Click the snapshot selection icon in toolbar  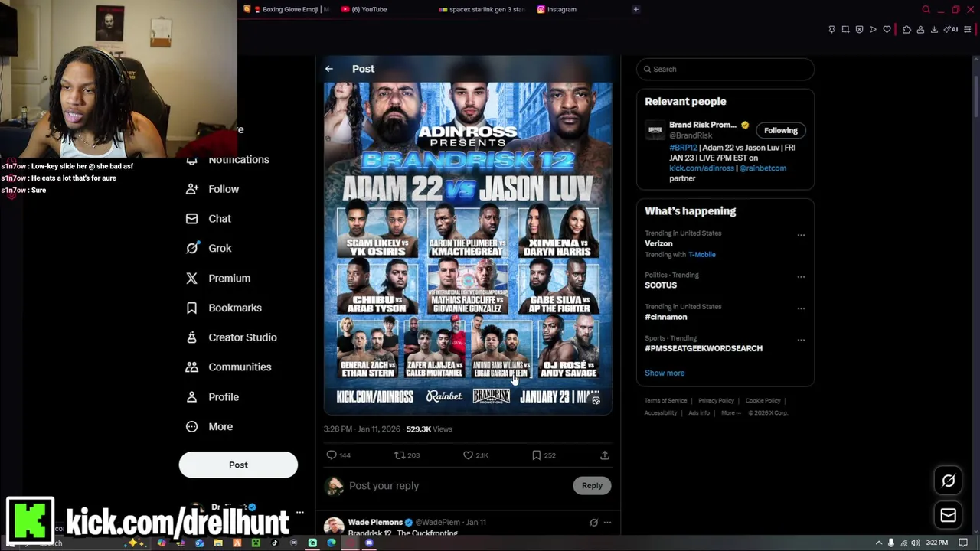click(845, 29)
